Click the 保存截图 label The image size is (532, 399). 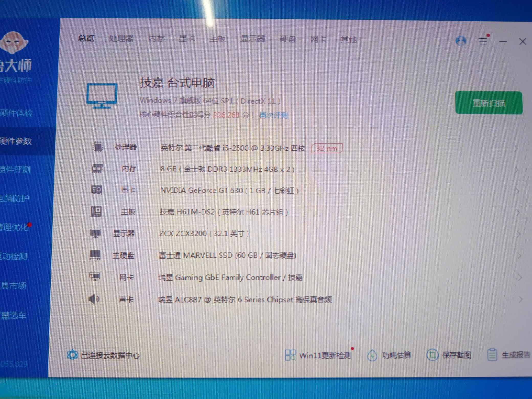click(x=457, y=355)
